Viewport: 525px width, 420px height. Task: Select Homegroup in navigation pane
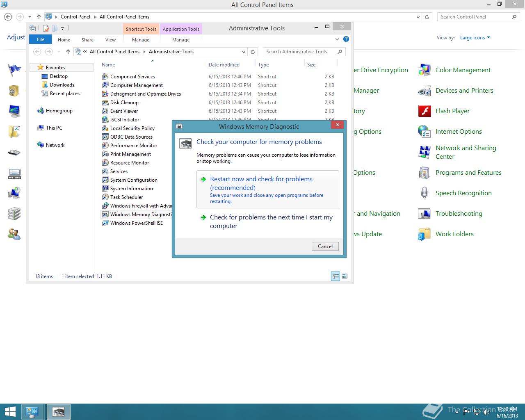(59, 111)
